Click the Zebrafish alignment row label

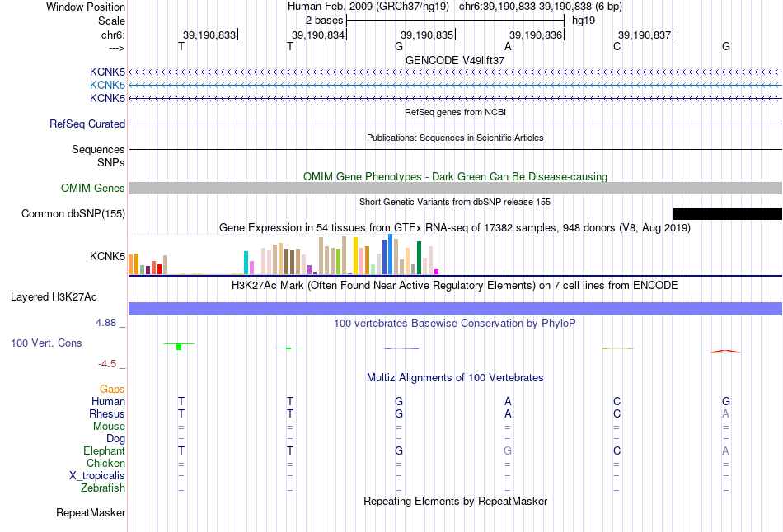pos(103,488)
